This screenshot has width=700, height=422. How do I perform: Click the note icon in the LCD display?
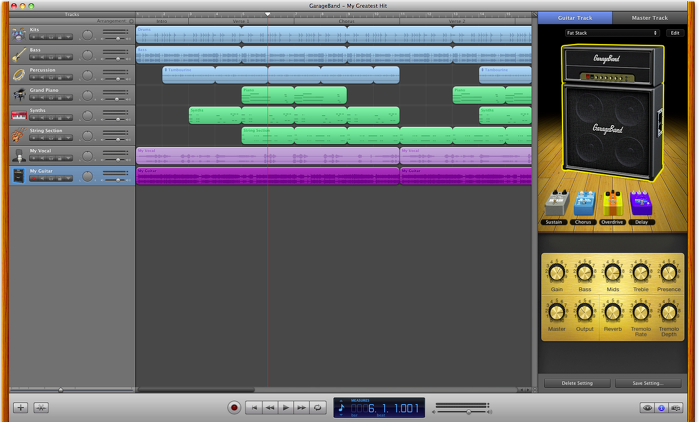pos(342,407)
